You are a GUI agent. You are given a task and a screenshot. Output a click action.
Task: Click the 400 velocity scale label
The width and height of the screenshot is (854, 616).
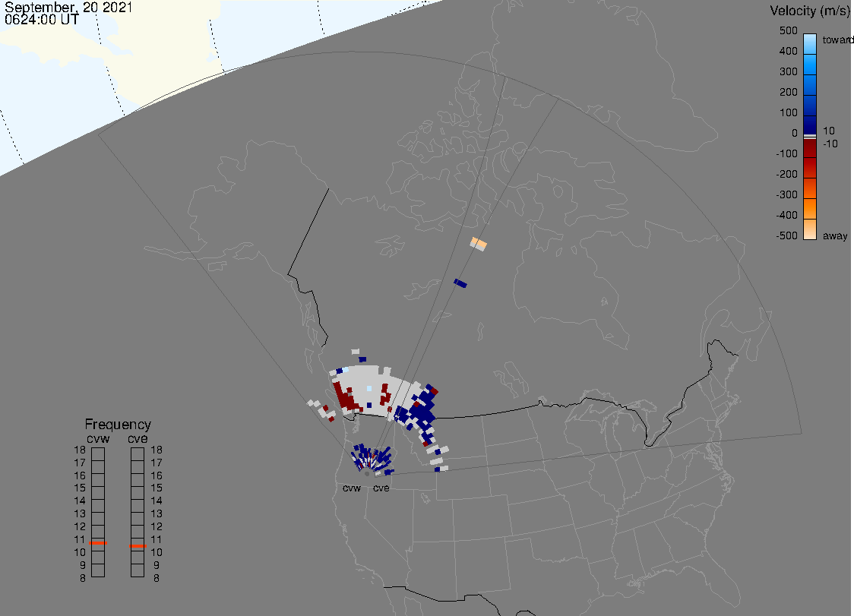click(788, 51)
